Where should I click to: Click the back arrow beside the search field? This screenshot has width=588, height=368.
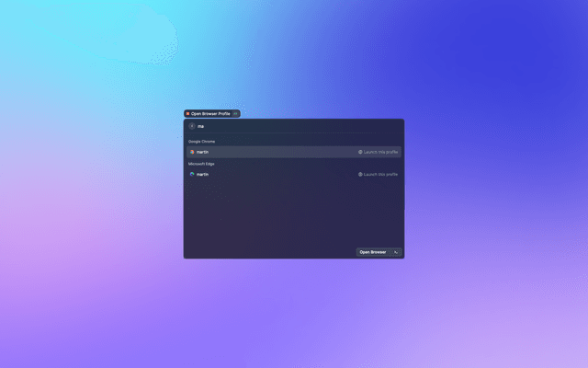tap(192, 126)
